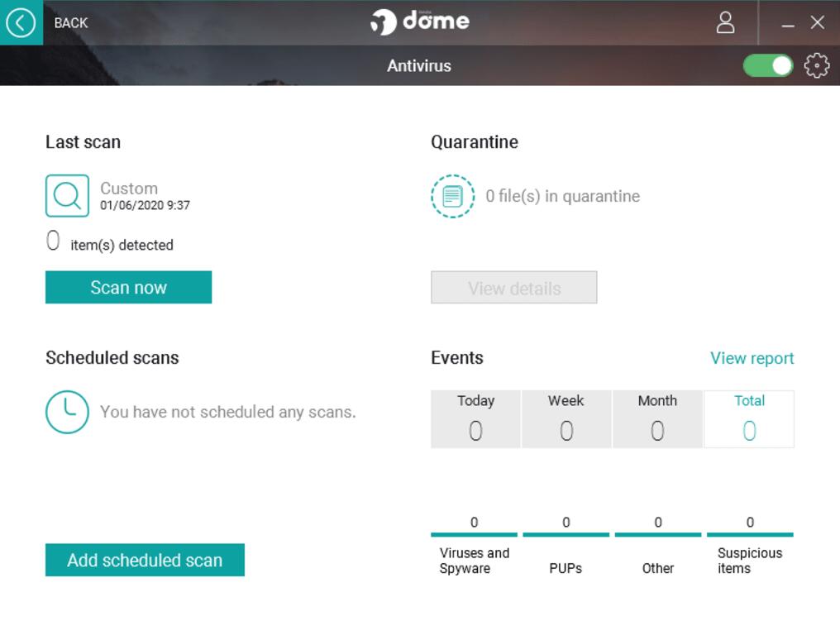Minimize the Panda Dome window

(788, 23)
